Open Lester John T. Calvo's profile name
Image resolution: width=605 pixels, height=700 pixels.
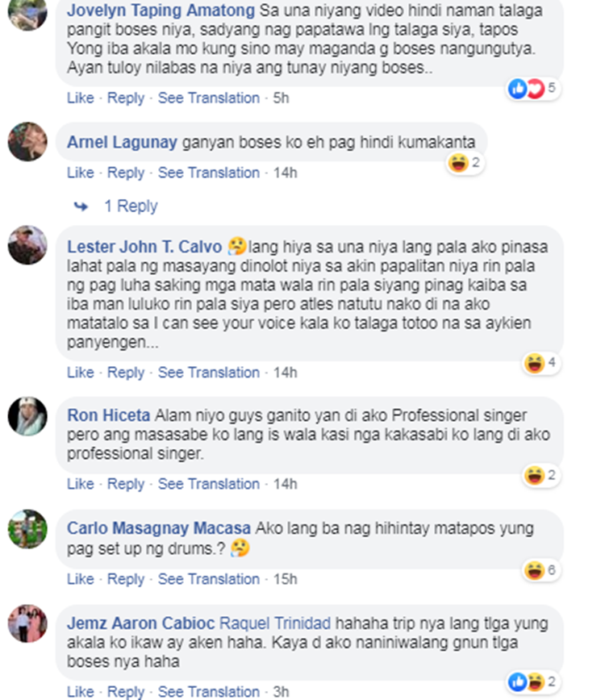[144, 247]
